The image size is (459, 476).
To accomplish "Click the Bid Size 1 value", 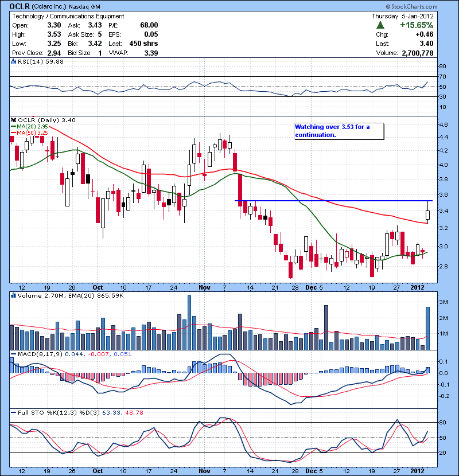I will click(100, 53).
